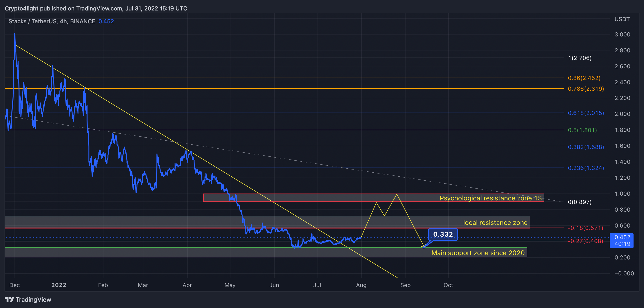Click the Fibonacci label 0.618(2.015)
Image resolution: width=644 pixels, height=308 pixels.
(x=586, y=113)
